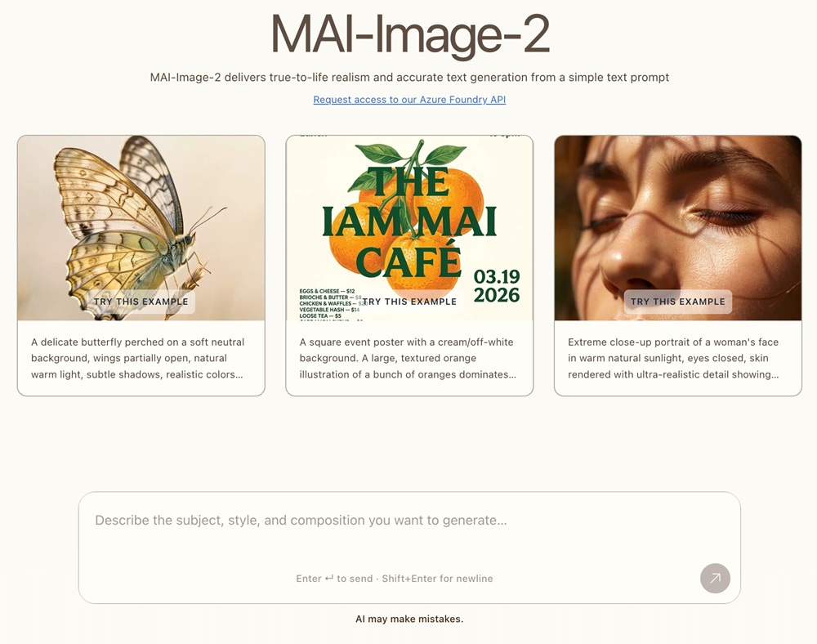
Task: Click the delicate butterfly prompt description
Action: tap(137, 359)
